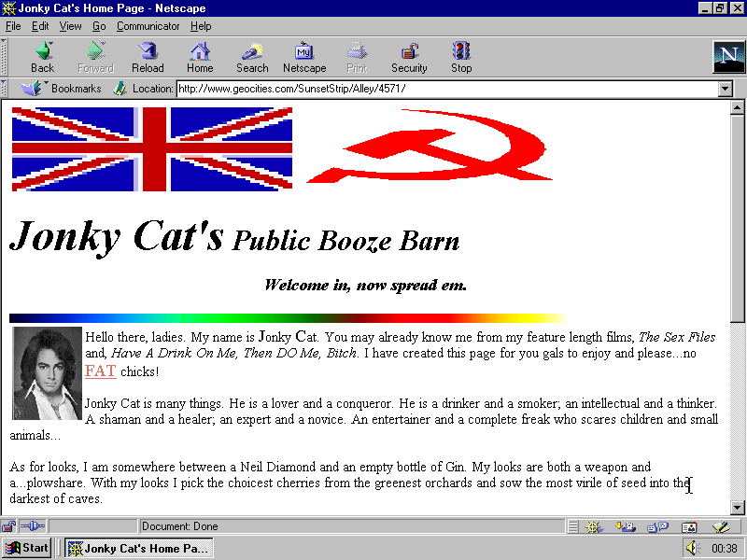Print the current page
Viewport: 747px width, 560px height.
(357, 58)
